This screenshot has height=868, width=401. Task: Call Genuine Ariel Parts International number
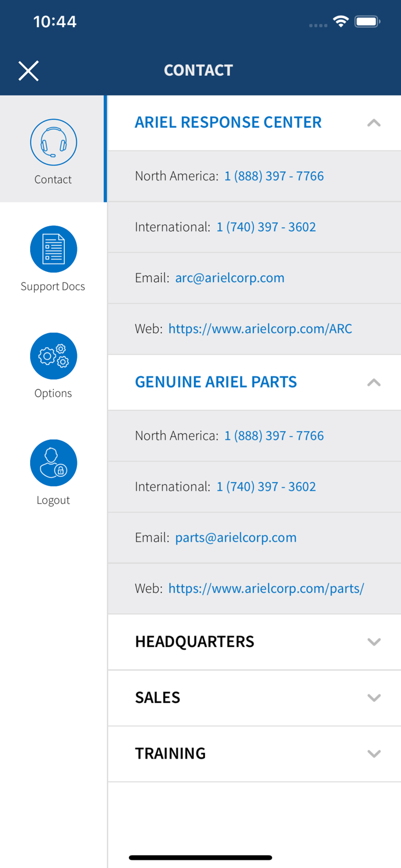click(x=266, y=487)
